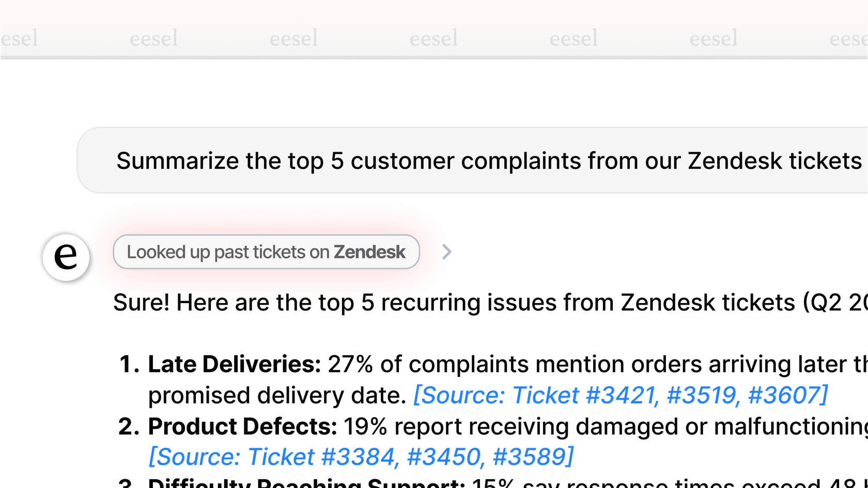Click the "Difficulty Reaching Support" heading

[x=306, y=484]
